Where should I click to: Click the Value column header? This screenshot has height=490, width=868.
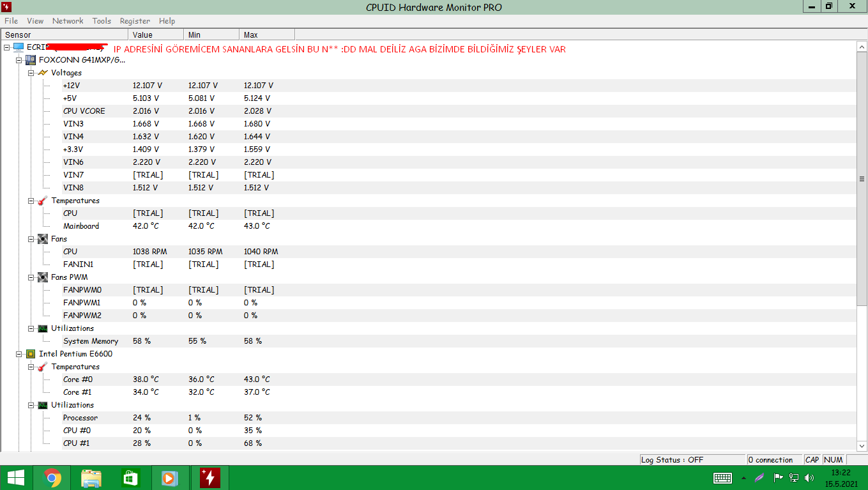click(156, 34)
